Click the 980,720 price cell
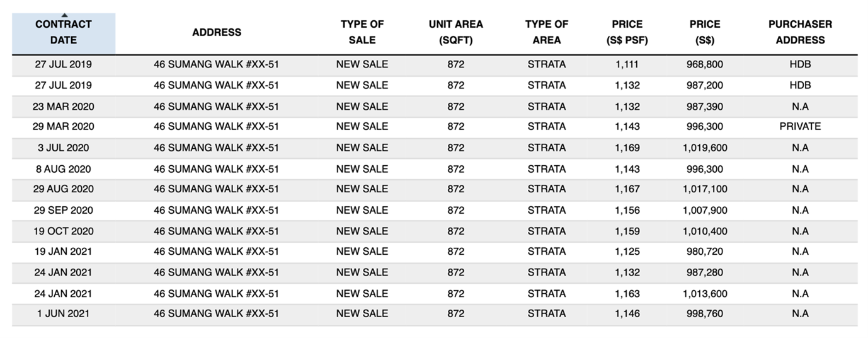Screen dimensions: 868x338 point(705,251)
